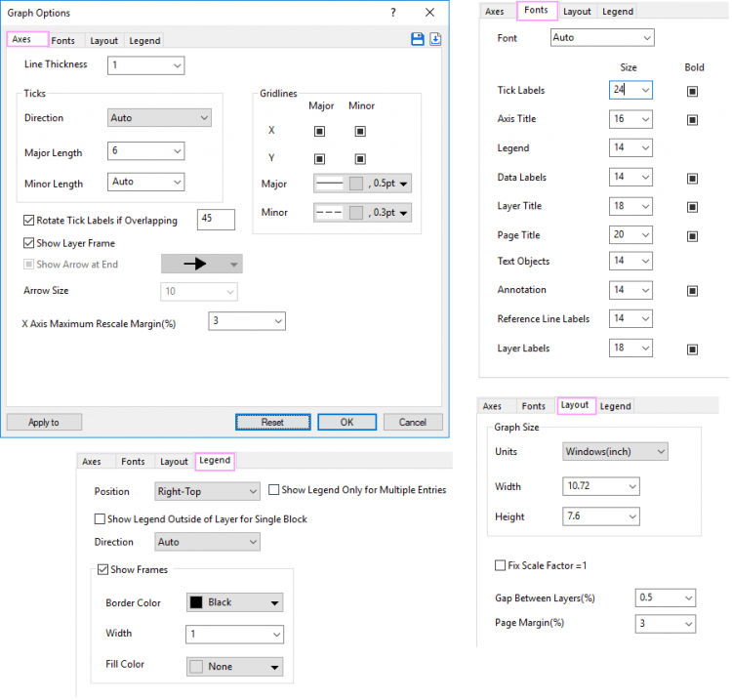Viewport: 732px width, 700px height.
Task: Expand the Major Length dropdown
Action: (145, 150)
